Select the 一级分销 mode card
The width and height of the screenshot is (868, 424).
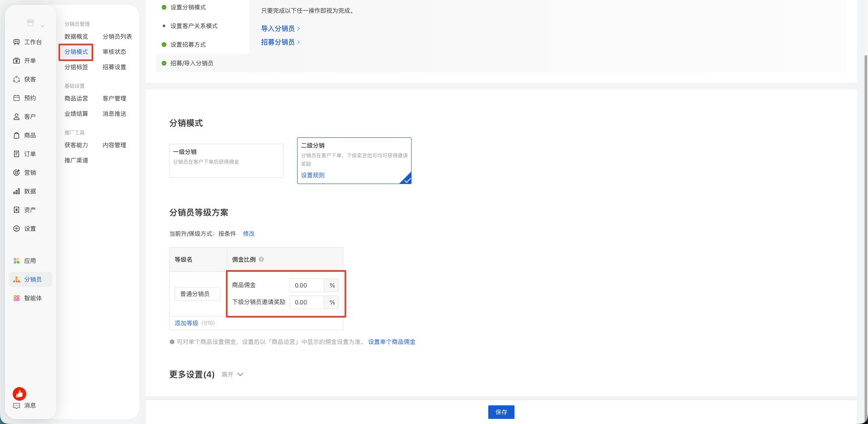226,161
